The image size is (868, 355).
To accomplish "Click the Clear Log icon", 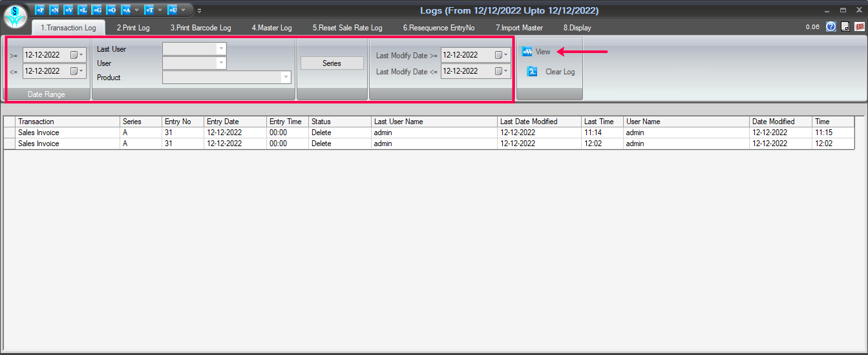I will (x=532, y=72).
